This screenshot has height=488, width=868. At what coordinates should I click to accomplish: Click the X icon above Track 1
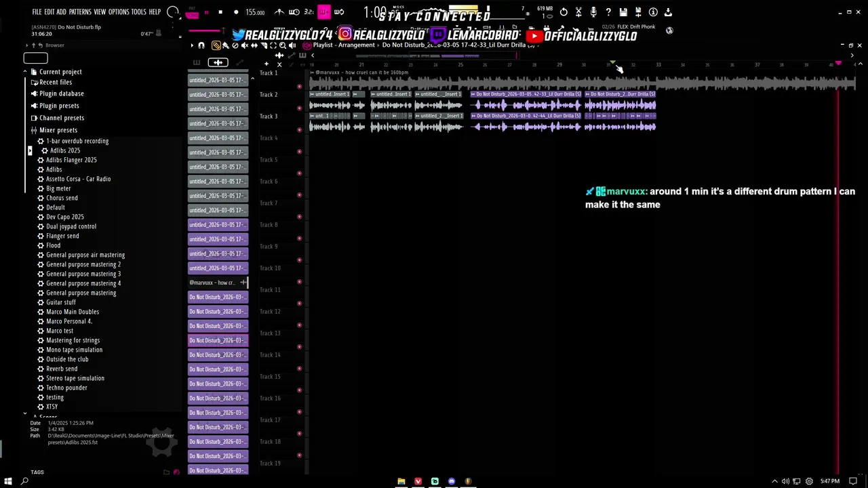pos(279,64)
